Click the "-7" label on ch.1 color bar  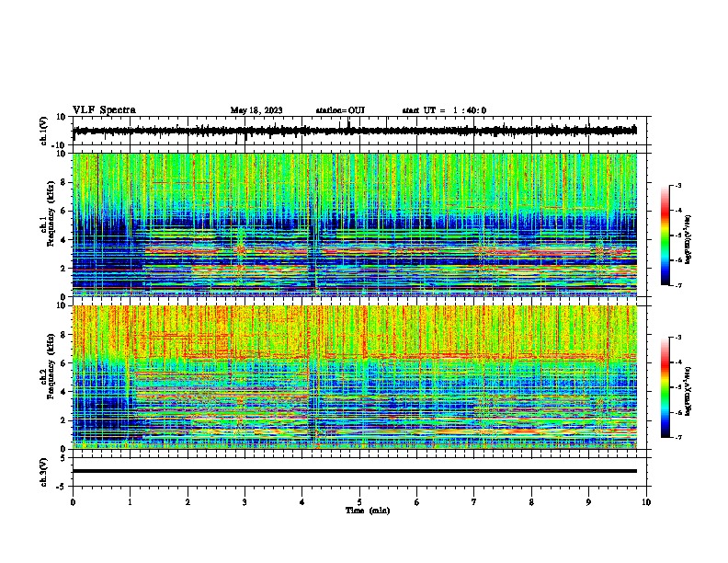tap(678, 285)
